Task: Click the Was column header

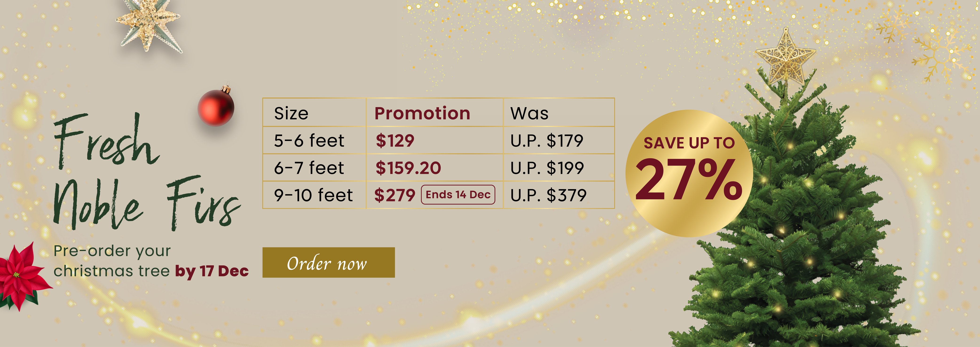Action: 529,113
